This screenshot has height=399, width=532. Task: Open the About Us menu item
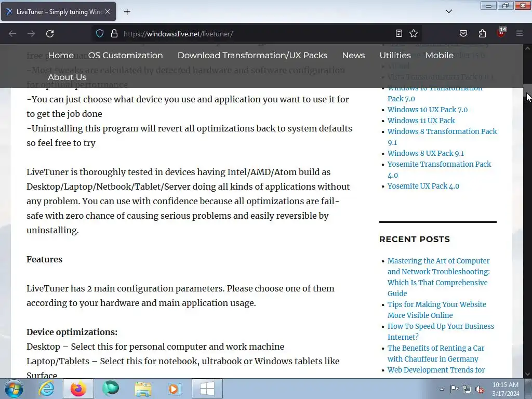67,77
